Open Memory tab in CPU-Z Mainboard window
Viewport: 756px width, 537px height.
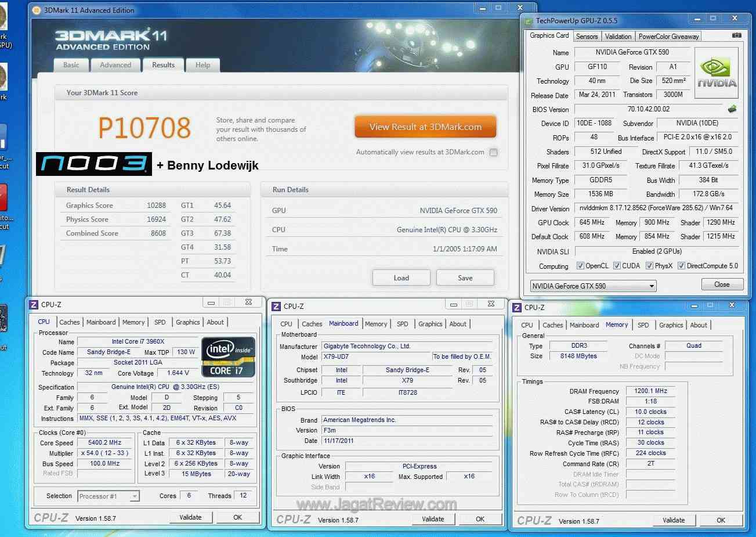[x=376, y=324]
